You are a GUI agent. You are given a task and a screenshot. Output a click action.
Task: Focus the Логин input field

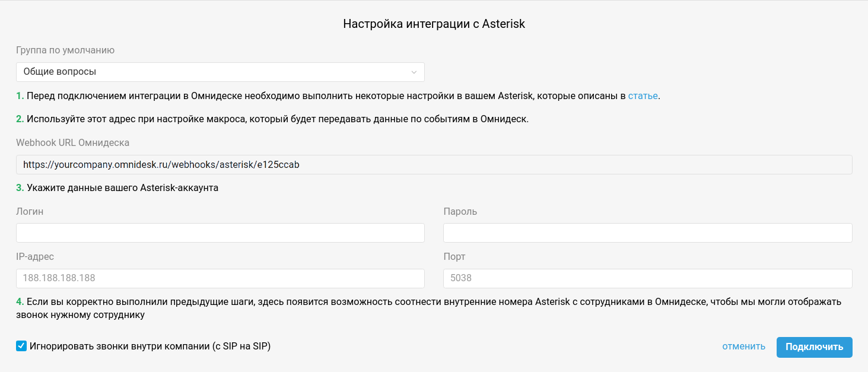pyautogui.click(x=220, y=233)
